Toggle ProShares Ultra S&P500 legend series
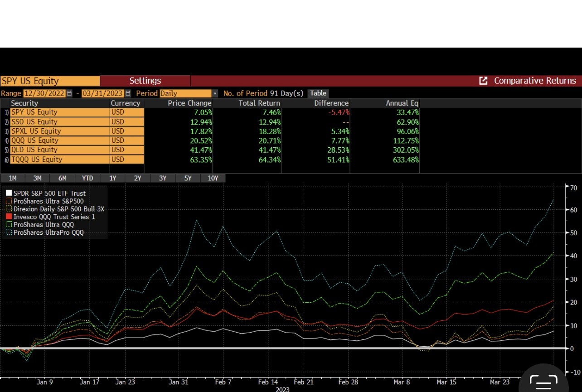582x392 pixels. point(48,201)
